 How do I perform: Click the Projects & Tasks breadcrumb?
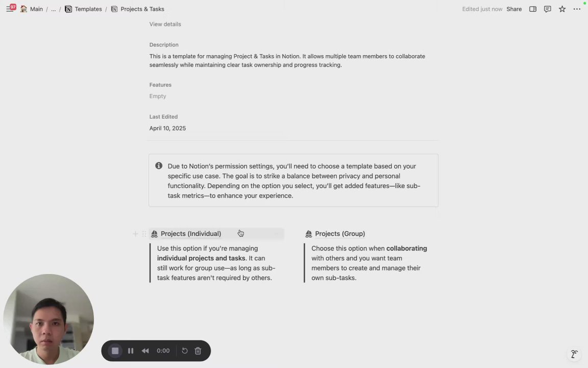click(x=142, y=9)
